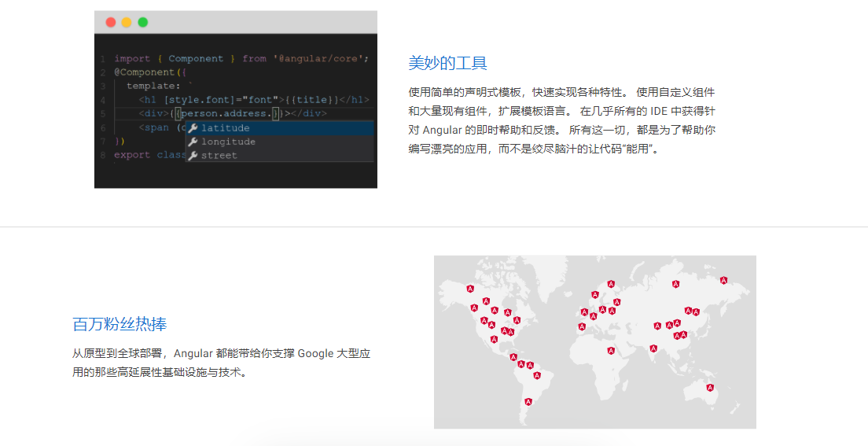Click the world map image
The height and width of the screenshot is (446, 868).
click(595, 342)
